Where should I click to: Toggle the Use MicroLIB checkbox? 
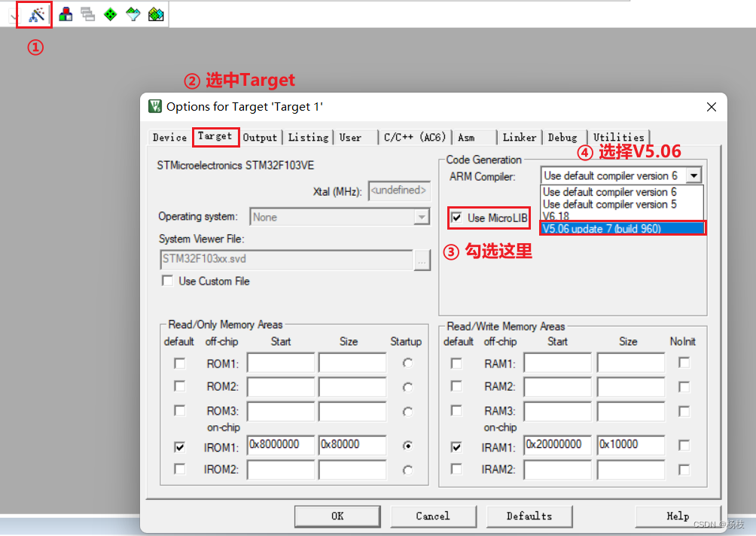456,218
